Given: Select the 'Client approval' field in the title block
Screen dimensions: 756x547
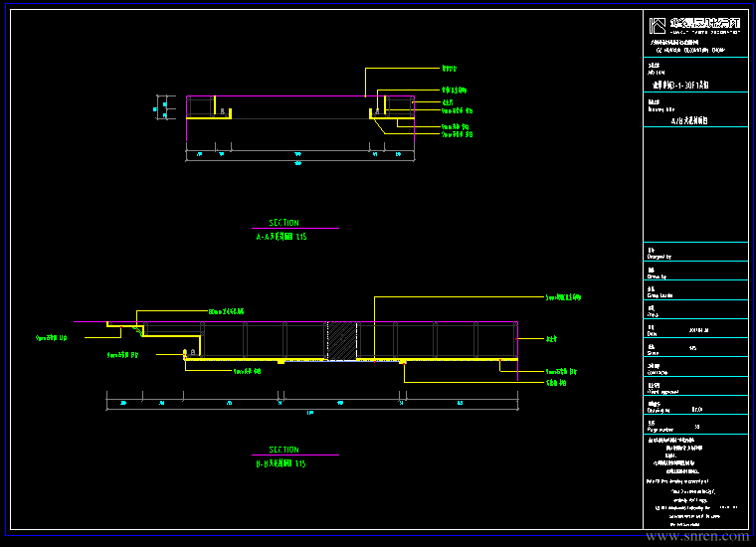Looking at the screenshot, I should tap(695, 387).
